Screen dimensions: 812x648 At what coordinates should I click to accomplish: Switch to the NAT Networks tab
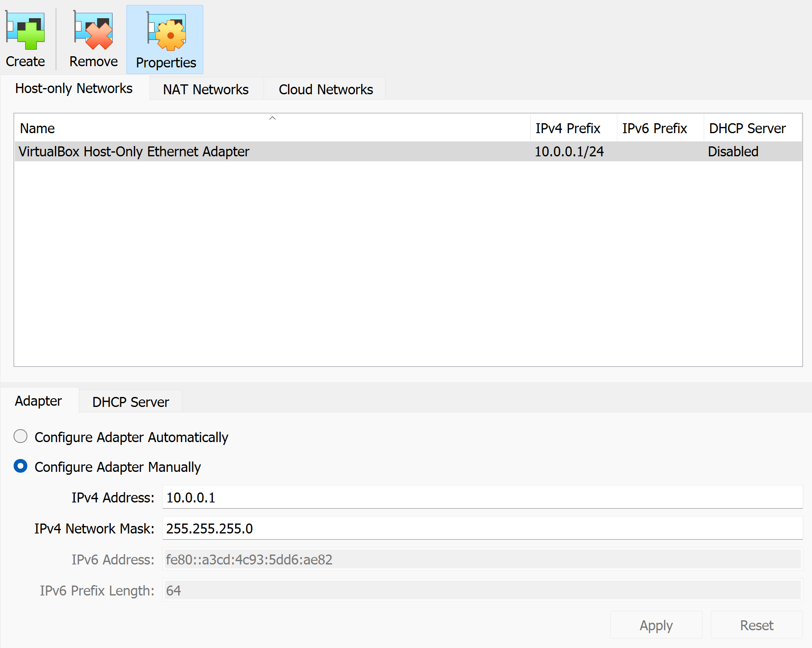point(206,89)
